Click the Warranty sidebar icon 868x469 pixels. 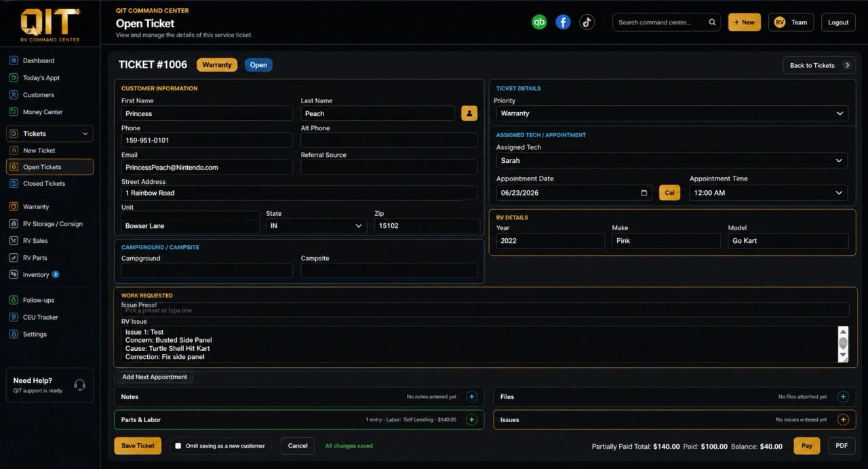(14, 206)
